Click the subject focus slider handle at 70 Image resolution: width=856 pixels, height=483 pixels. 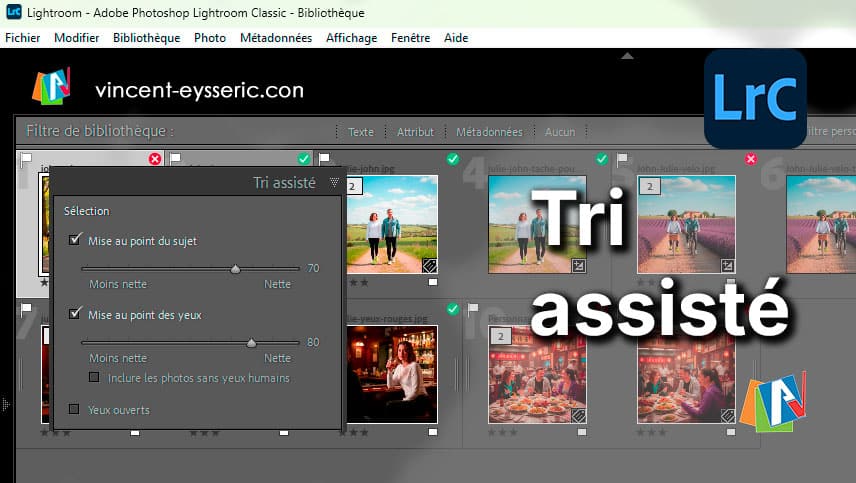click(x=235, y=268)
